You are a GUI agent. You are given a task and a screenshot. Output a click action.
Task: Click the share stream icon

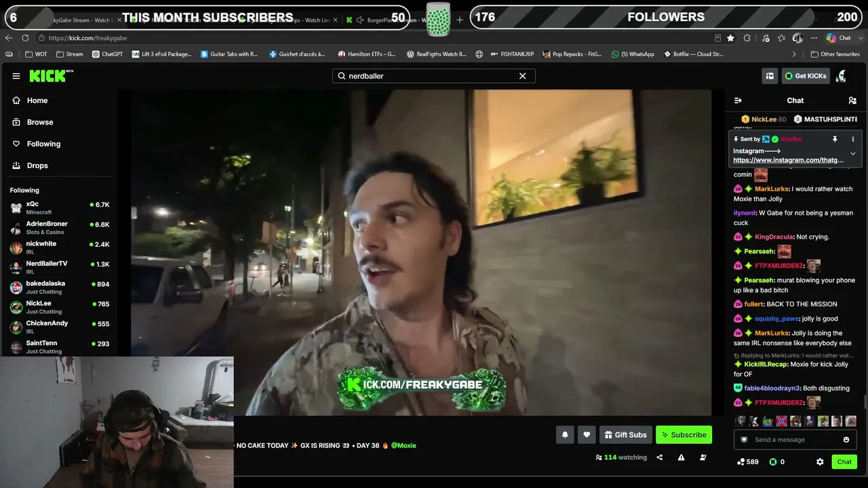659,457
